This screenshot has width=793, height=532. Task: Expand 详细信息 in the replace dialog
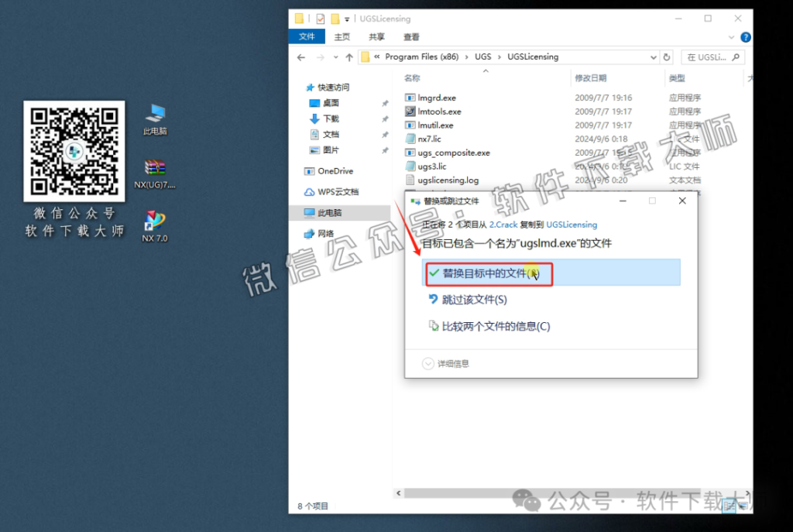point(448,362)
